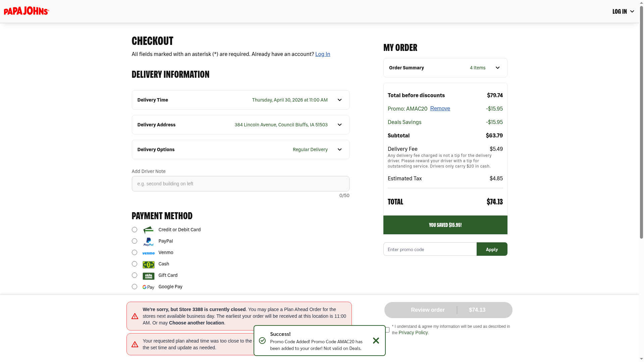Image resolution: width=644 pixels, height=362 pixels.
Task: Select Cash payment radio button
Action: [135, 264]
